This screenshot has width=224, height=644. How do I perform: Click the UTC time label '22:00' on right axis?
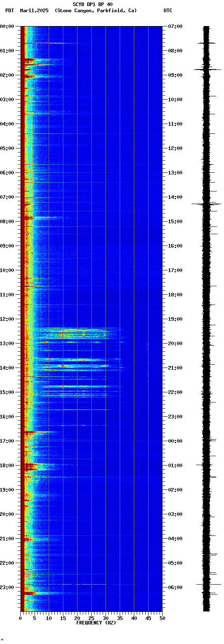[175, 392]
